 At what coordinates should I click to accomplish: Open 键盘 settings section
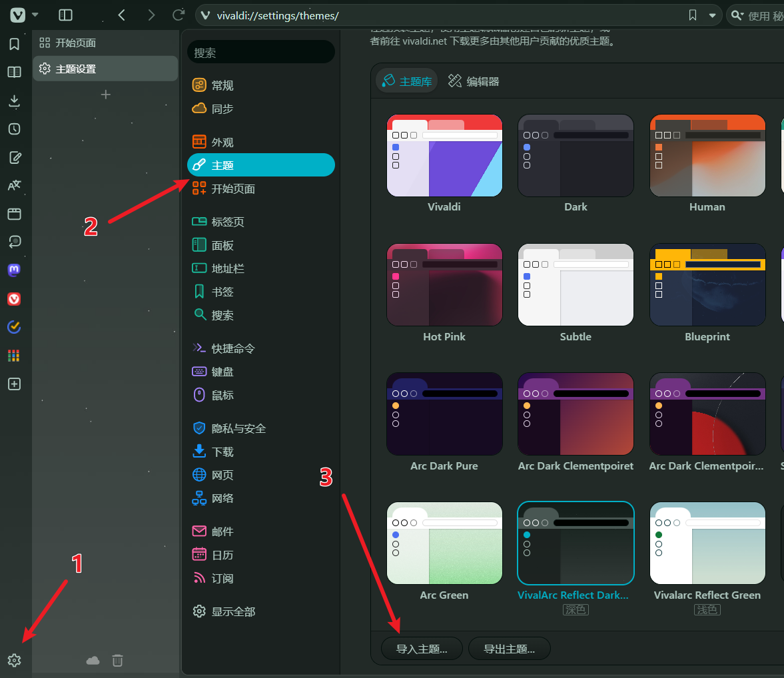click(261, 372)
